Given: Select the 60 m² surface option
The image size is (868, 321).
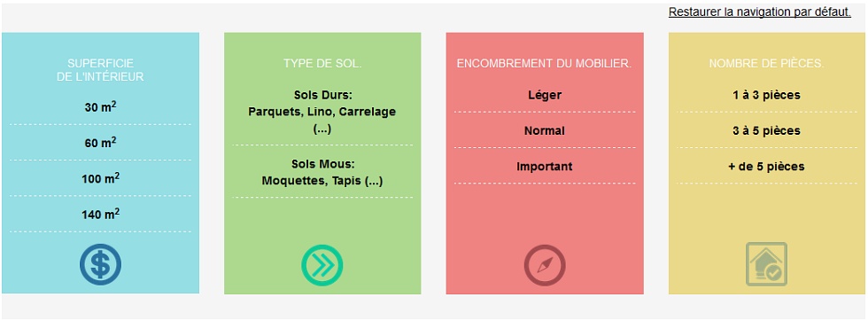Looking at the screenshot, I should coord(100,143).
